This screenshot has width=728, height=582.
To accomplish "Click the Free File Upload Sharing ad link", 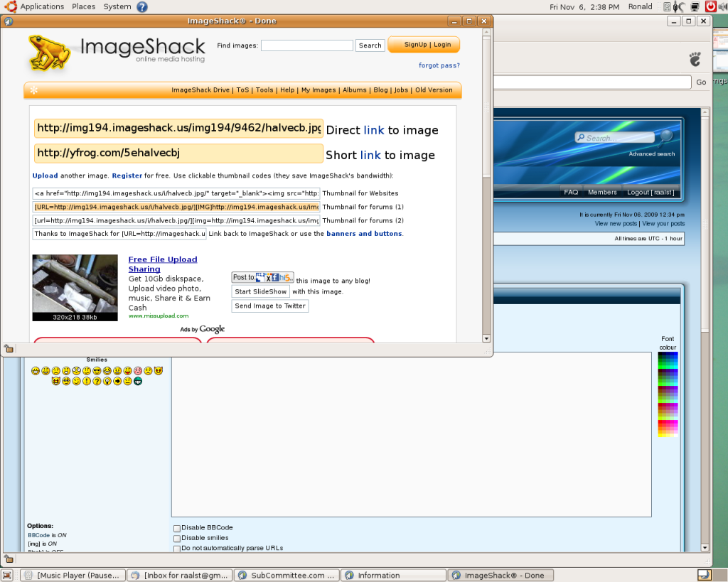I will pos(163,264).
